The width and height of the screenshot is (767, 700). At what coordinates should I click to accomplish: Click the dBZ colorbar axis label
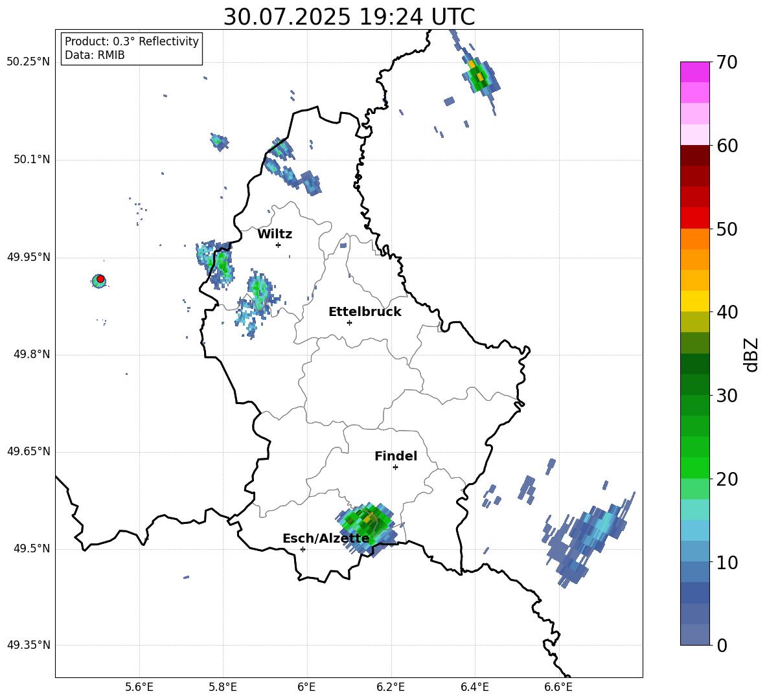[x=751, y=354]
